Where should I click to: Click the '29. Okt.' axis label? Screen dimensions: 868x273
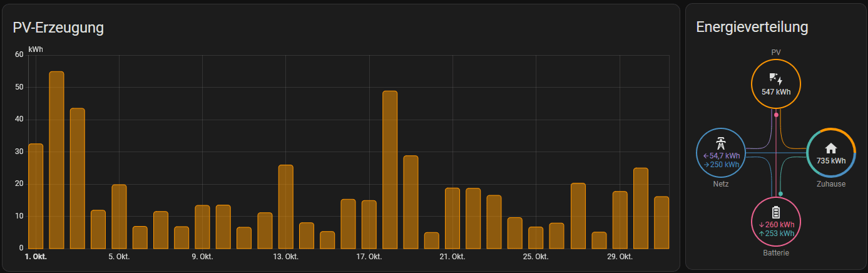pyautogui.click(x=620, y=257)
